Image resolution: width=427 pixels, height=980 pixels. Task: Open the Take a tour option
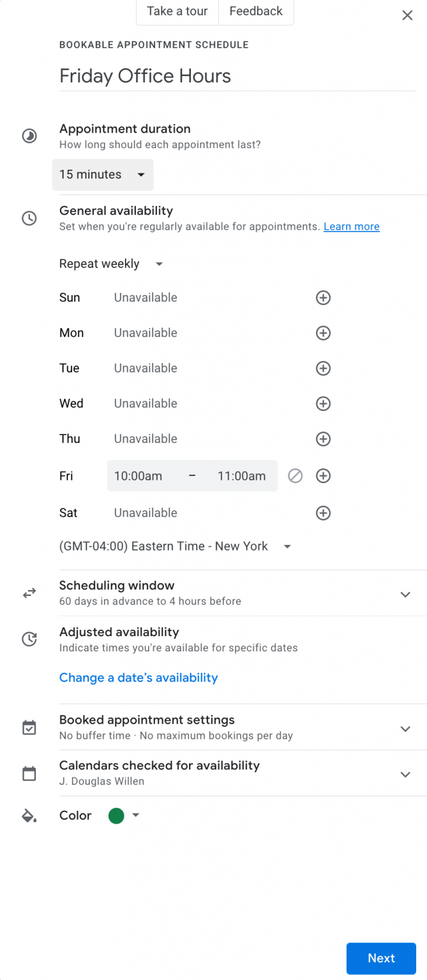point(177,11)
